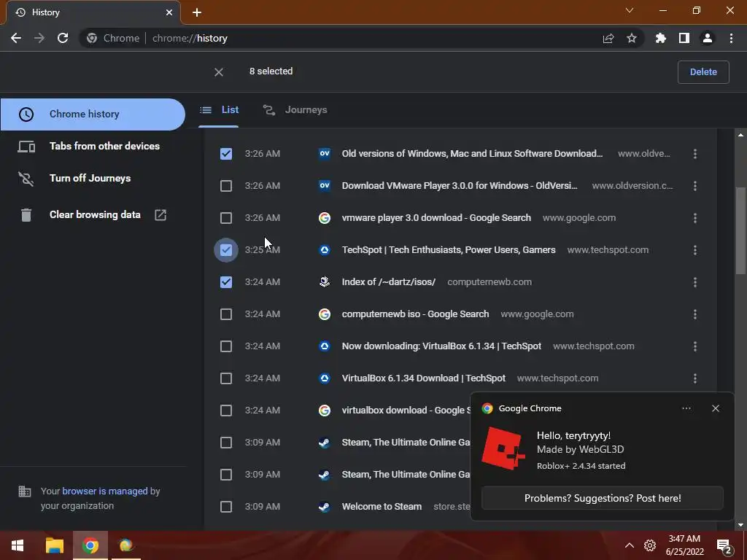Open more actions for VirtualBox 6.1.34 Download entry
747x560 pixels.
[x=695, y=378]
